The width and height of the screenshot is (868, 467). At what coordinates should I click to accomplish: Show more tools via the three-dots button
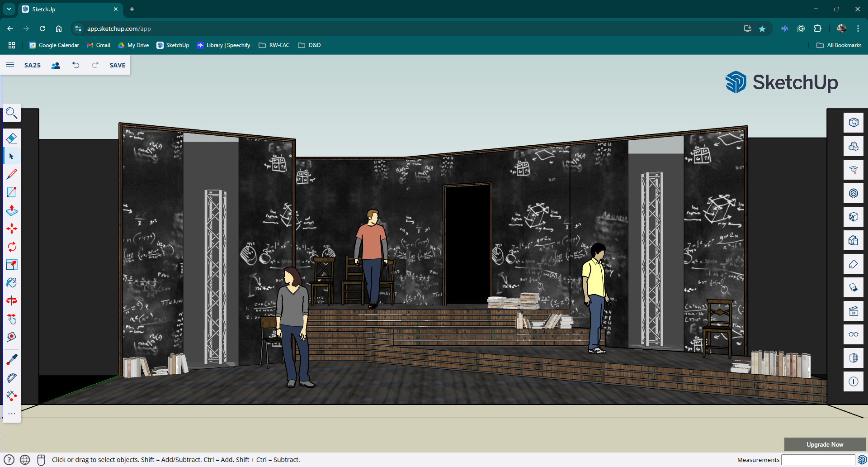pyautogui.click(x=12, y=414)
